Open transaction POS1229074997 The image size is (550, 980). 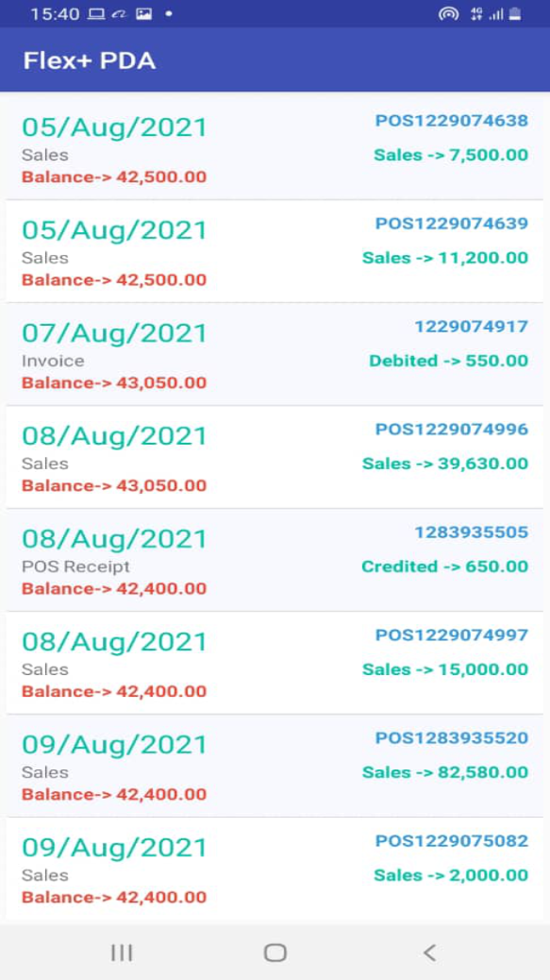[x=275, y=663]
